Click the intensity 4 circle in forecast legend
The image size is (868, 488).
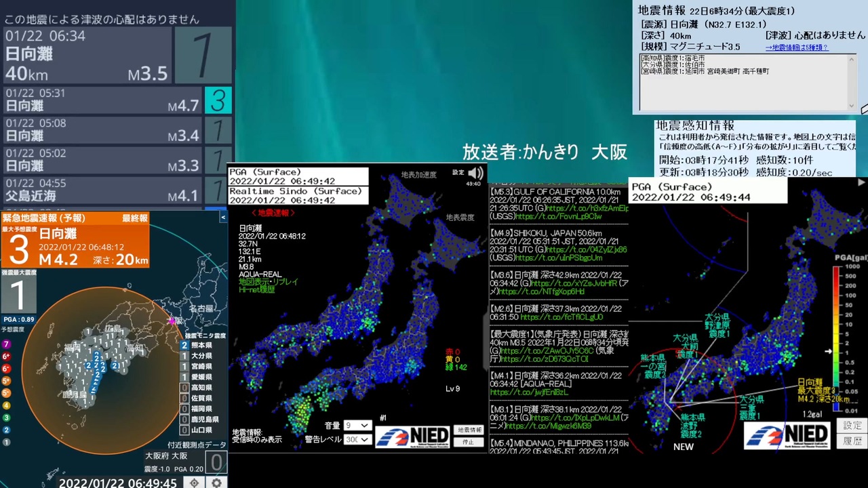coord(7,405)
